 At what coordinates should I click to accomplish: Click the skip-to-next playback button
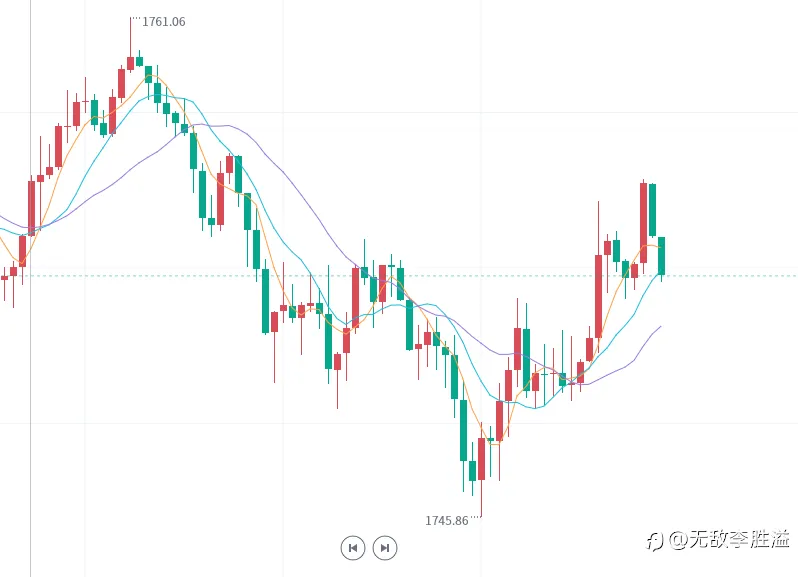pyautogui.click(x=385, y=548)
